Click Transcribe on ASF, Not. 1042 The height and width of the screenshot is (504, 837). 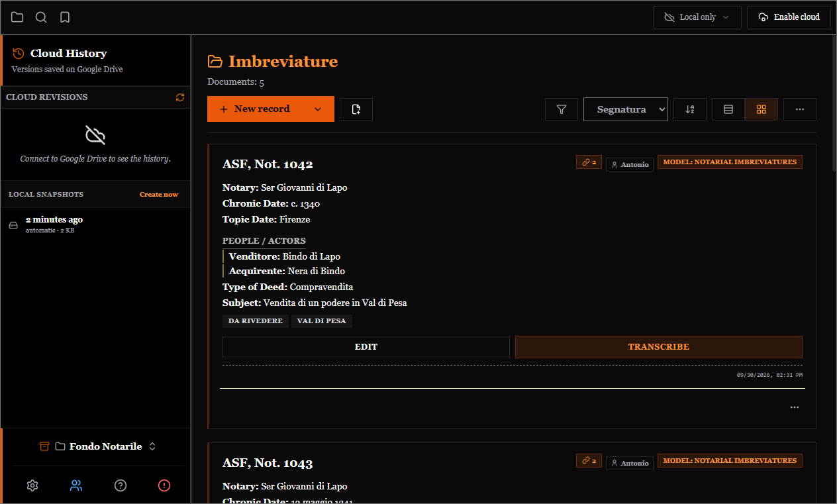pos(659,347)
